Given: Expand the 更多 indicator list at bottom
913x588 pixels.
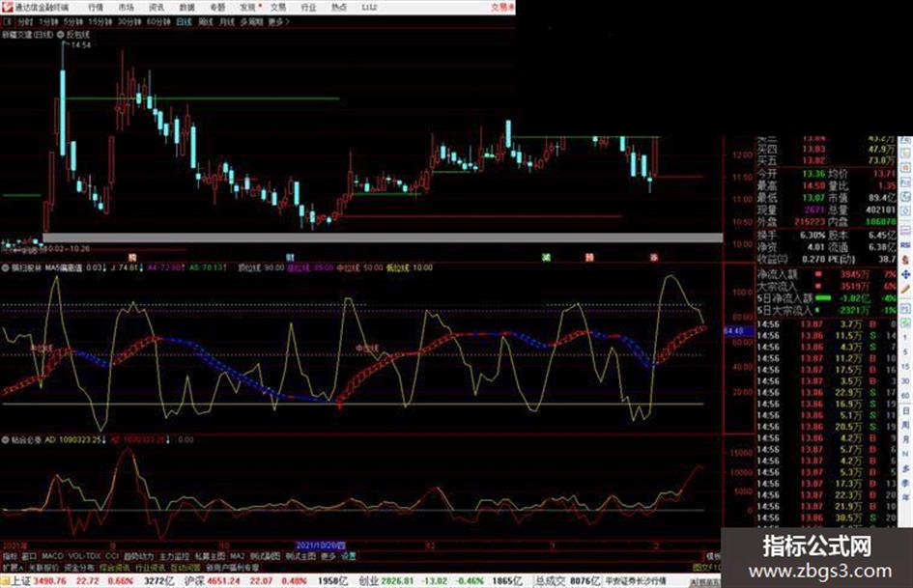Looking at the screenshot, I should pyautogui.click(x=328, y=556).
